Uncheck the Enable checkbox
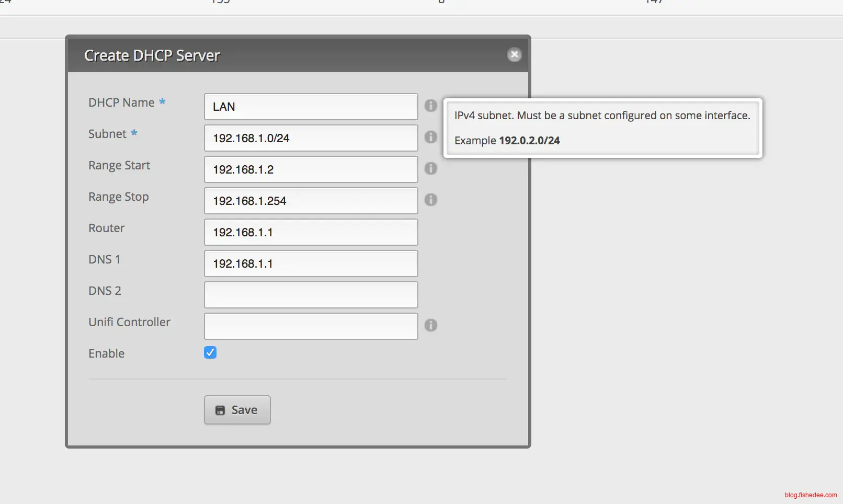843x504 pixels. click(x=210, y=352)
